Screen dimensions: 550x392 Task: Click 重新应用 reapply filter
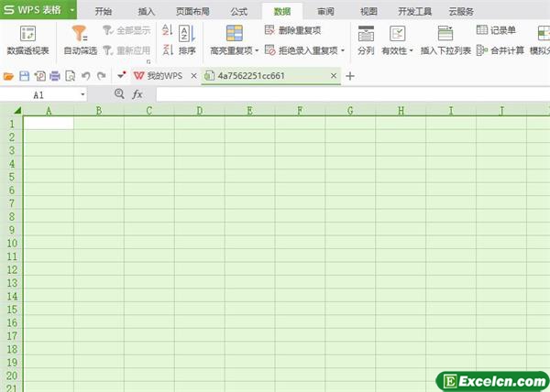[x=127, y=50]
